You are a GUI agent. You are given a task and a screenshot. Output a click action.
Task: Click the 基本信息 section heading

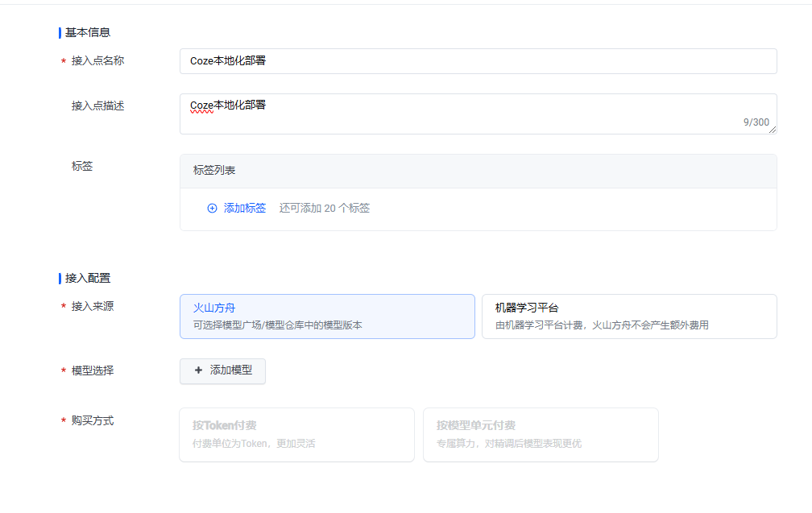coord(88,32)
